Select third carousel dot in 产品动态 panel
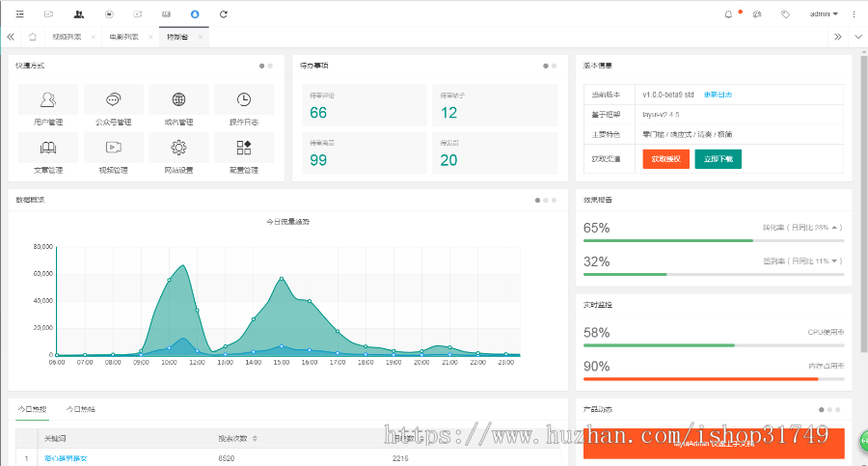Viewport: 868px width, 466px height. pyautogui.click(x=838, y=409)
